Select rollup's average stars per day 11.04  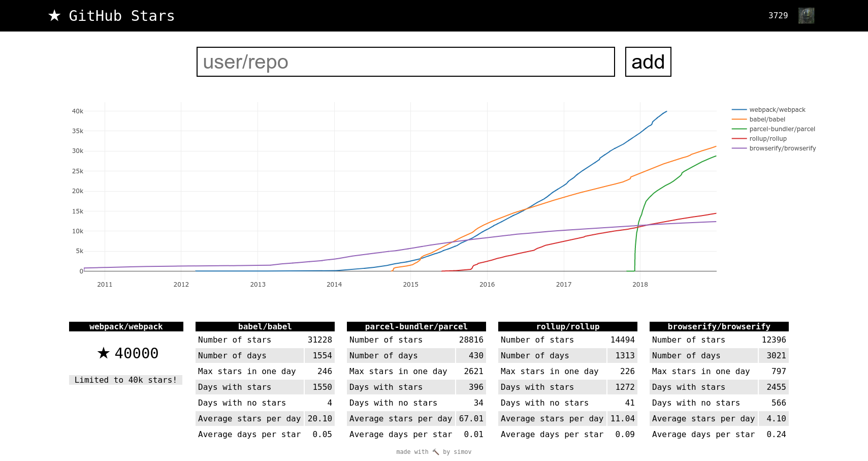coord(623,419)
